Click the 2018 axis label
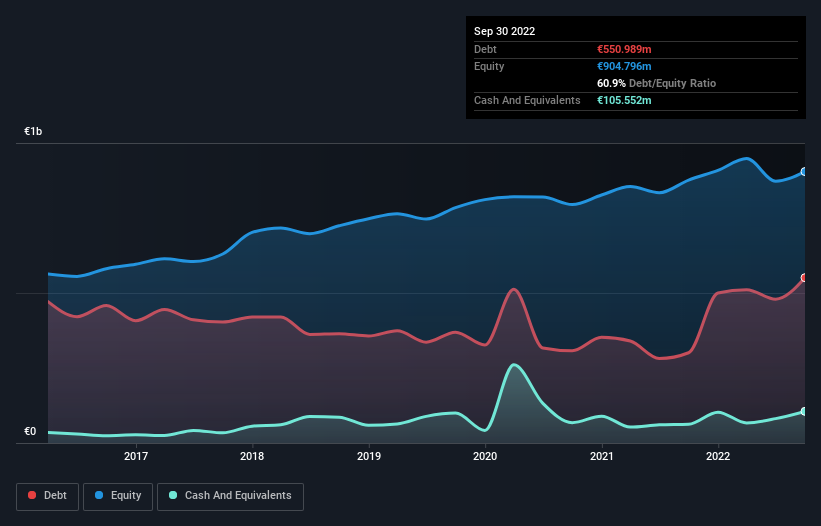This screenshot has height=526, width=821. [x=252, y=456]
